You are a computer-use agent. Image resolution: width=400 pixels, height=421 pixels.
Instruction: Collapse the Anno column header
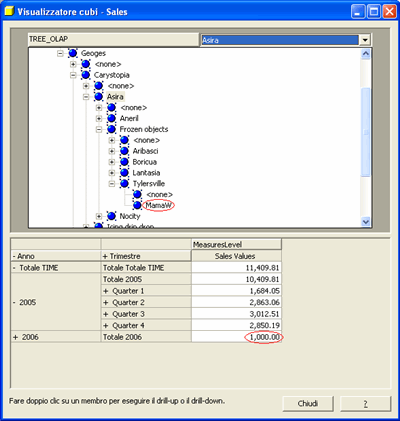coord(14,256)
